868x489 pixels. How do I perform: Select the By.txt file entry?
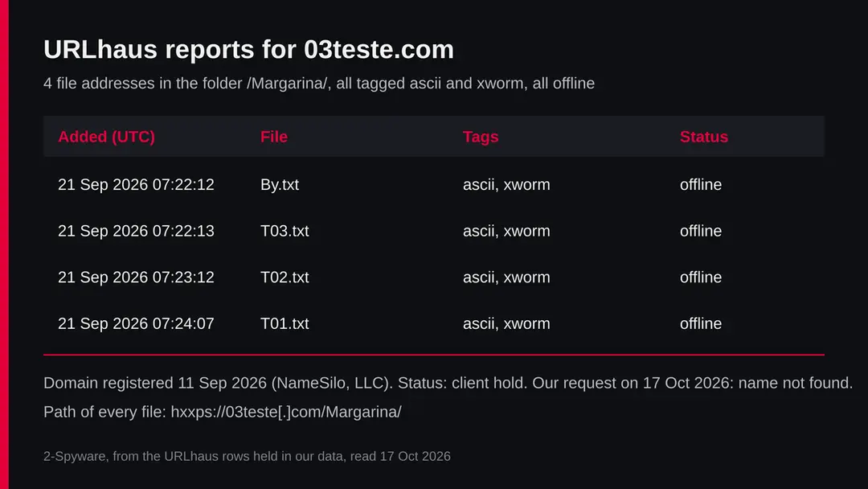(x=280, y=184)
